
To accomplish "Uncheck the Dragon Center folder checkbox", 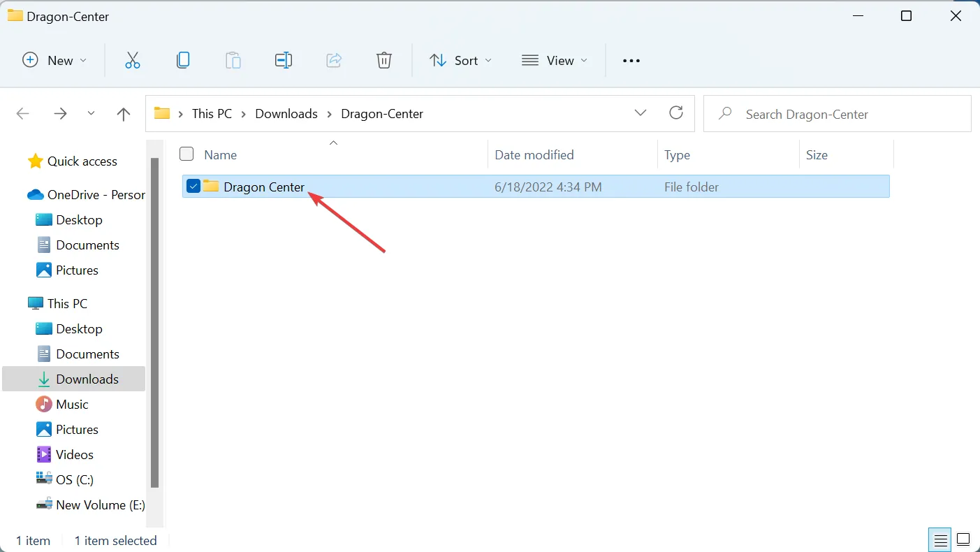I will (193, 187).
